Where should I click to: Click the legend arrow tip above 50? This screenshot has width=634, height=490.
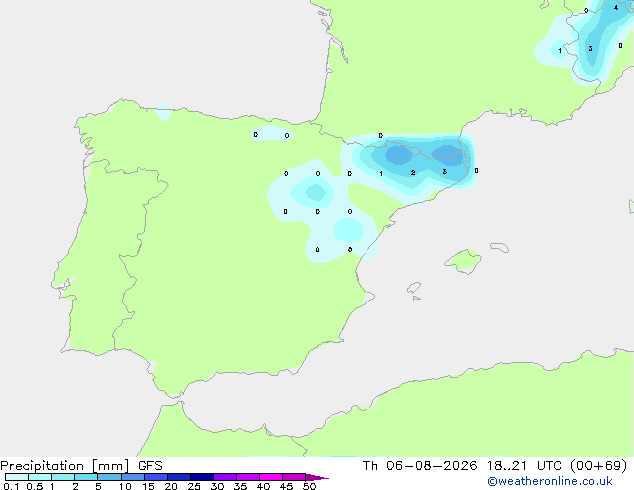click(317, 477)
